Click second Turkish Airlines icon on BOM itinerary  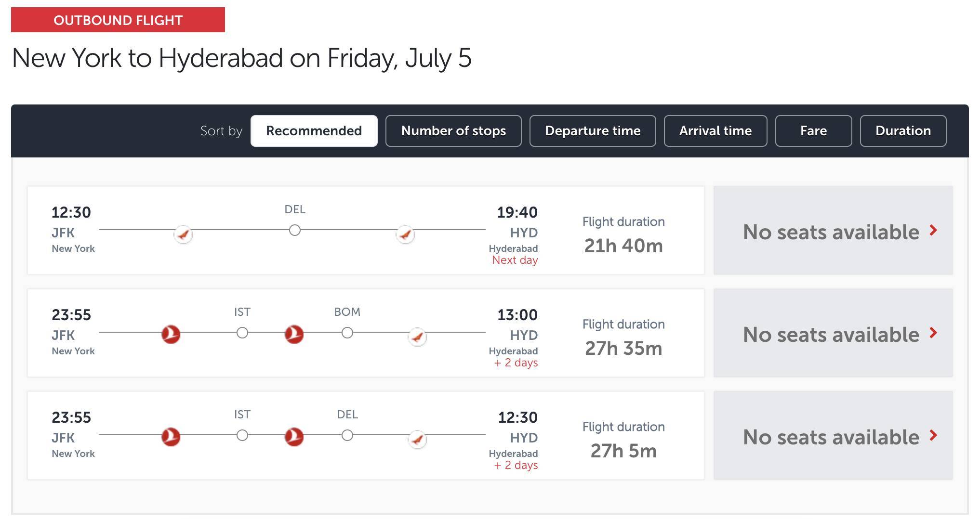(x=294, y=334)
